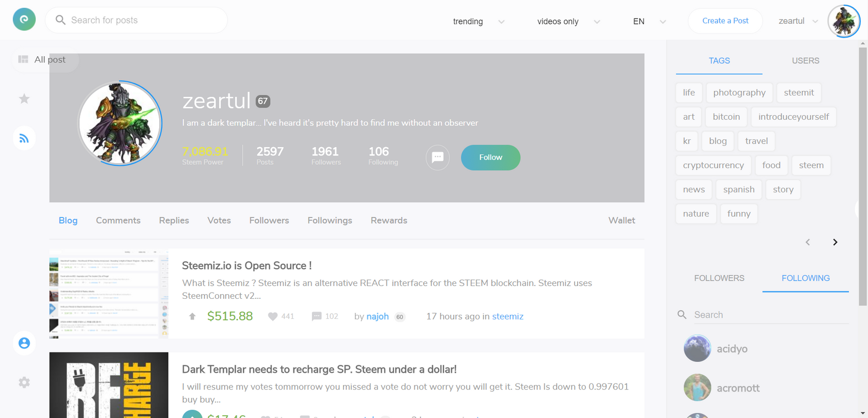Viewport: 868px width, 418px height.
Task: Switch to the Blog tab
Action: click(x=68, y=220)
